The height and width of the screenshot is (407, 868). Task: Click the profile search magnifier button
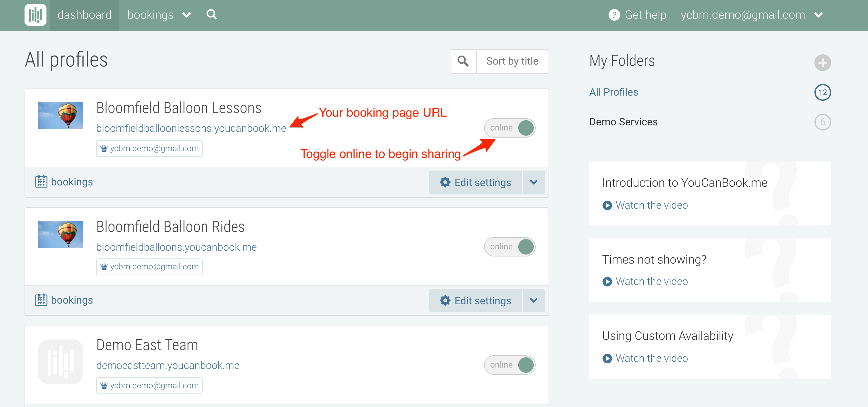click(x=463, y=61)
